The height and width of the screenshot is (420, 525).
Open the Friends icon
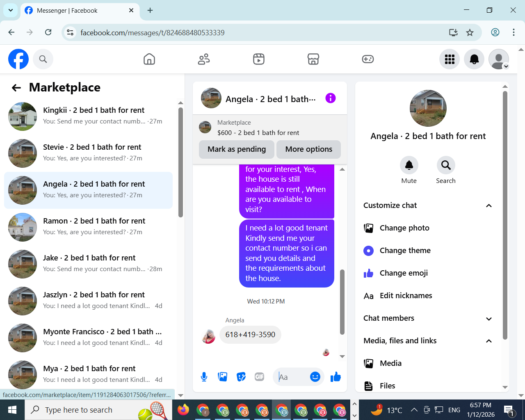[x=204, y=59]
